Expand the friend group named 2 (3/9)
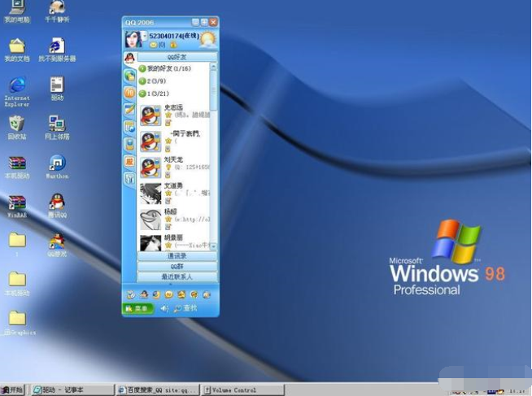Image resolution: width=532 pixels, height=396 pixels. point(142,81)
